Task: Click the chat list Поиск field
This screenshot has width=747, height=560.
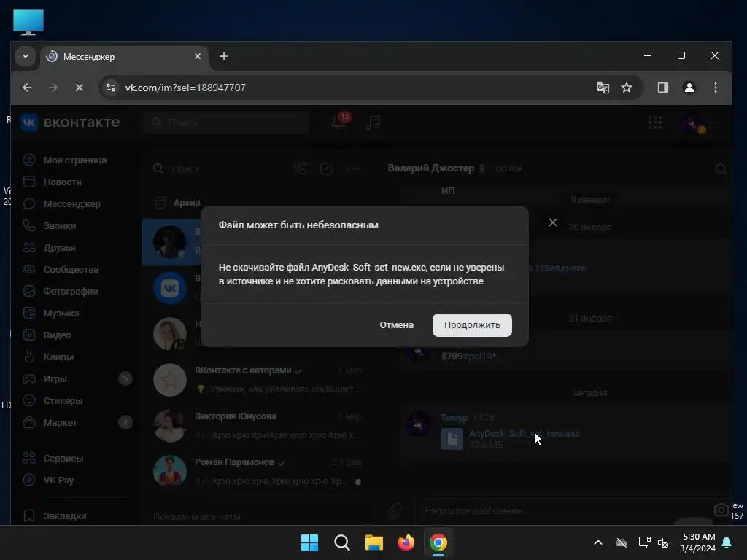Action: tap(217, 168)
